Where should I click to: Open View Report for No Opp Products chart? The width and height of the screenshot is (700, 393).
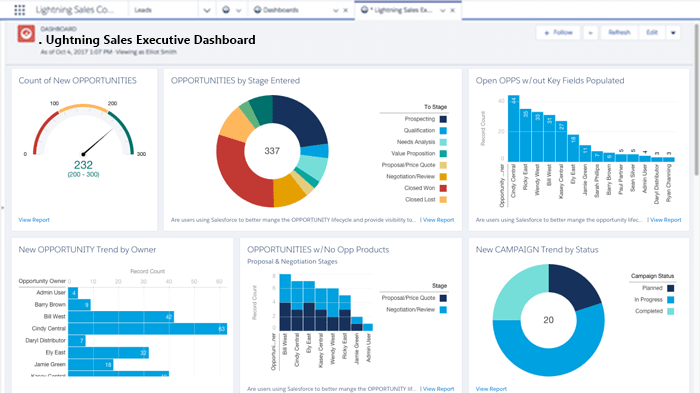(438, 389)
